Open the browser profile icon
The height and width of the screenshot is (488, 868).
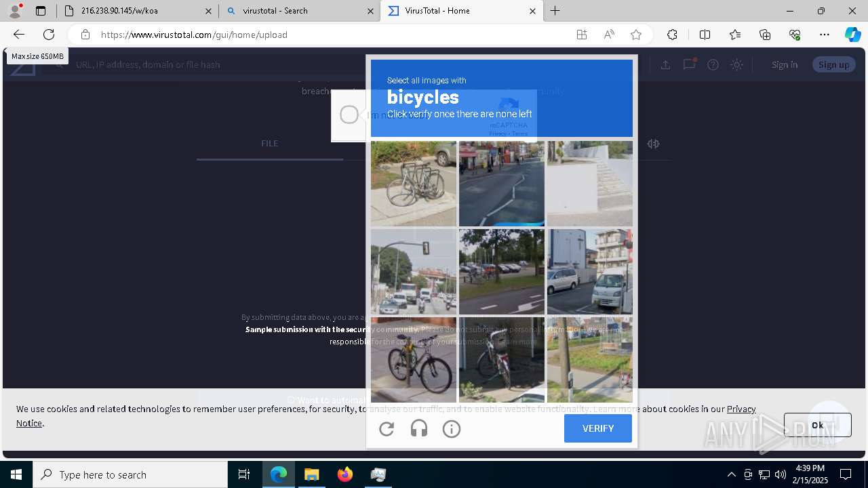tap(15, 10)
